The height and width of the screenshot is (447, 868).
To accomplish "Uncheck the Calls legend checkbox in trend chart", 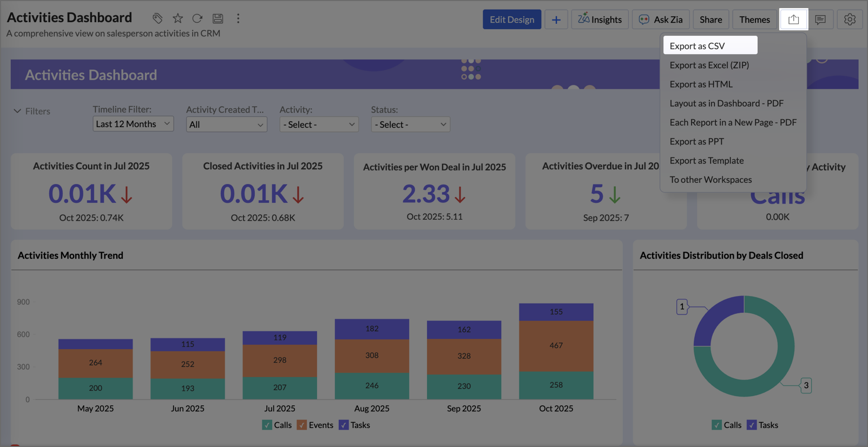I will (x=267, y=425).
